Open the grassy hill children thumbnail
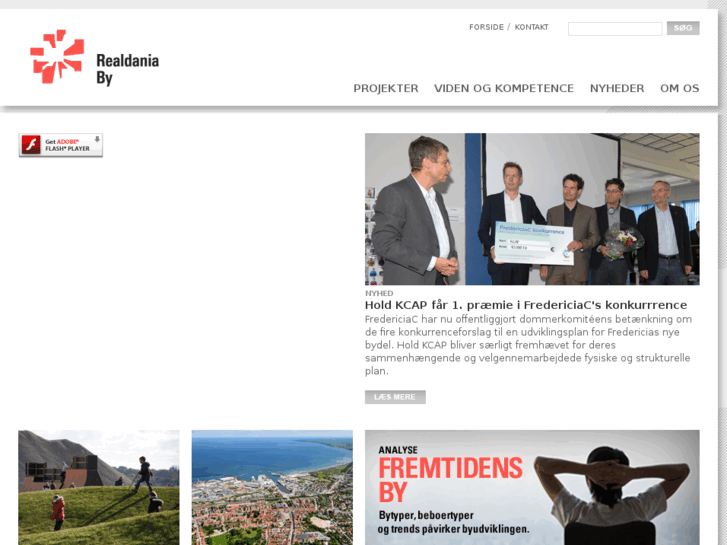727x545 pixels. (x=99, y=487)
